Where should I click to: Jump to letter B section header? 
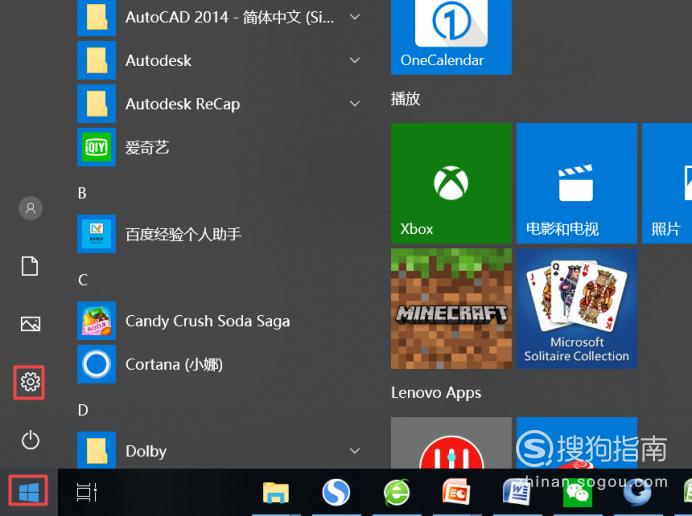point(82,193)
